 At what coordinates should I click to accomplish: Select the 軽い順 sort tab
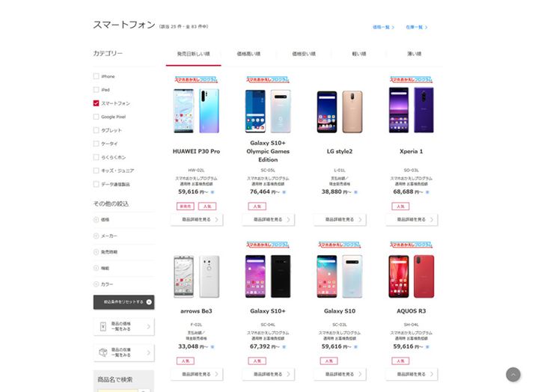click(x=359, y=54)
